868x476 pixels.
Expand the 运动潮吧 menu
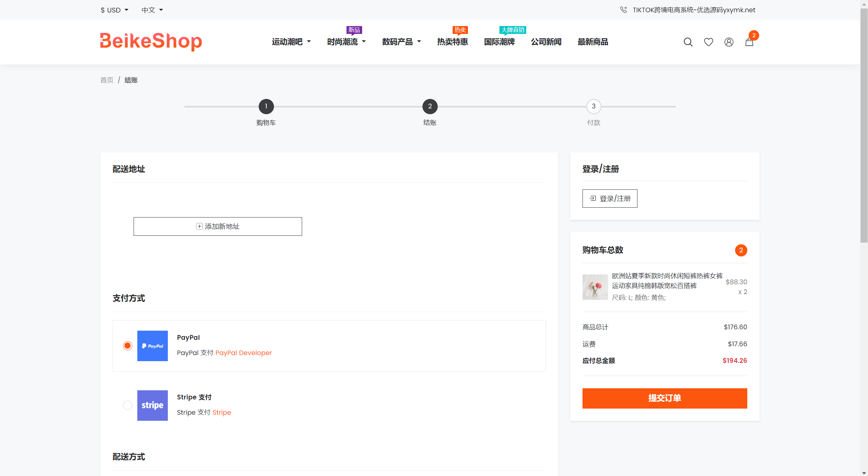[291, 42]
